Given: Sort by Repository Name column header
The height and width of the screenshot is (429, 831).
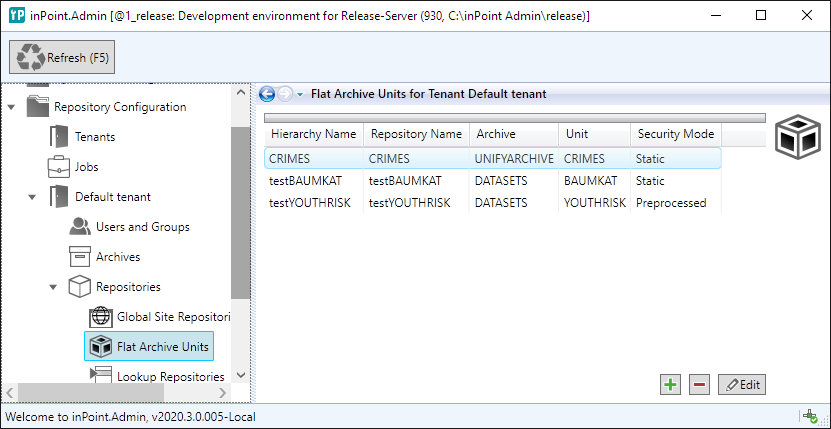Looking at the screenshot, I should [x=417, y=134].
